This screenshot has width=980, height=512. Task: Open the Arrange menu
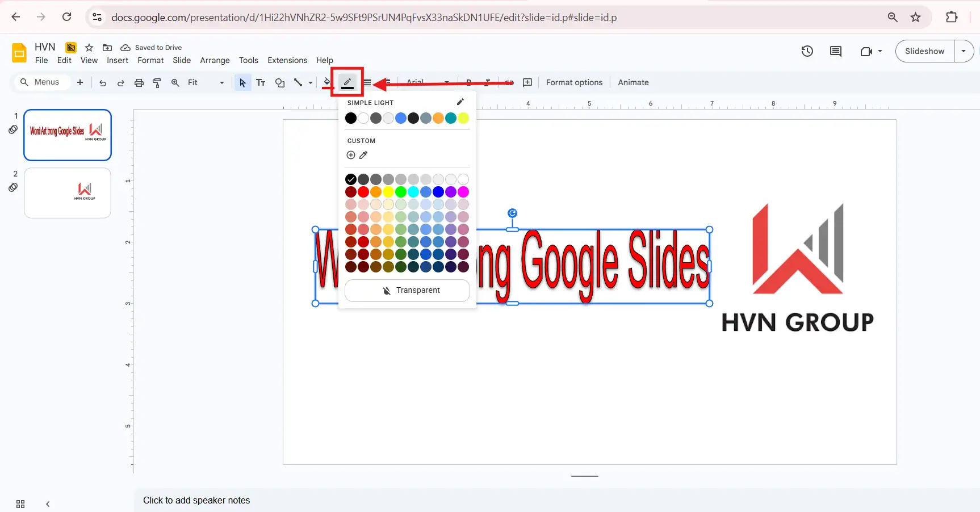coord(215,60)
